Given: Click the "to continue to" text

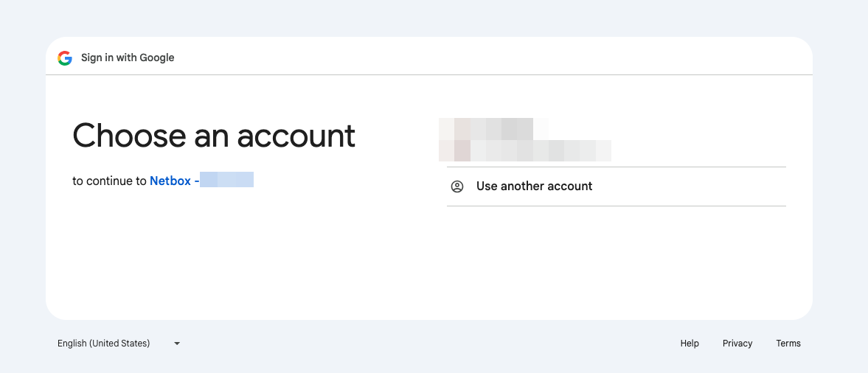Looking at the screenshot, I should [x=109, y=181].
